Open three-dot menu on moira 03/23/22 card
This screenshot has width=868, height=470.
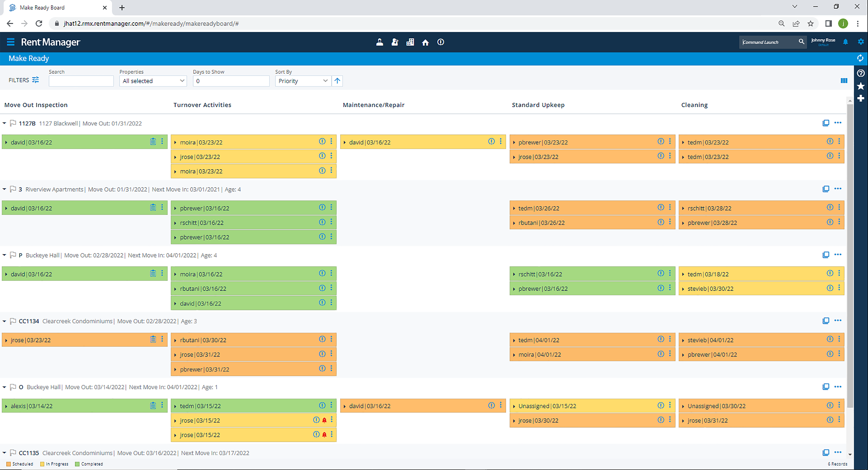(x=331, y=141)
